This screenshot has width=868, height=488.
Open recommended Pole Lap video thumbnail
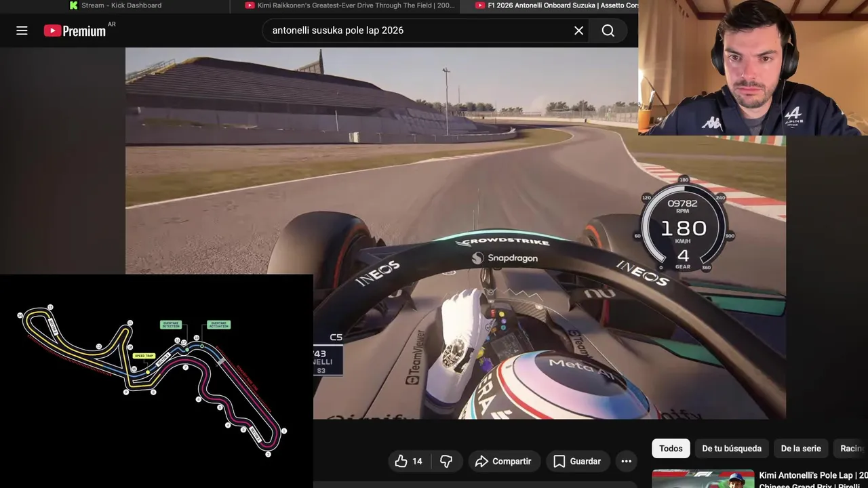click(x=703, y=479)
